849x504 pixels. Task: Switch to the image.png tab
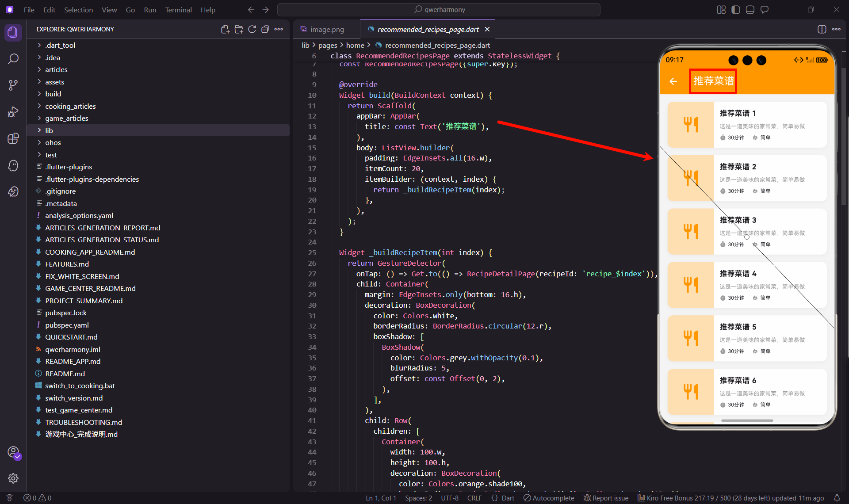pos(327,29)
